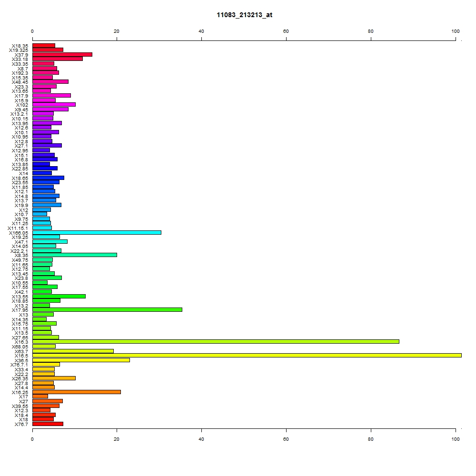Click the X9.45 row label
The image size is (476, 476).
click(x=21, y=109)
